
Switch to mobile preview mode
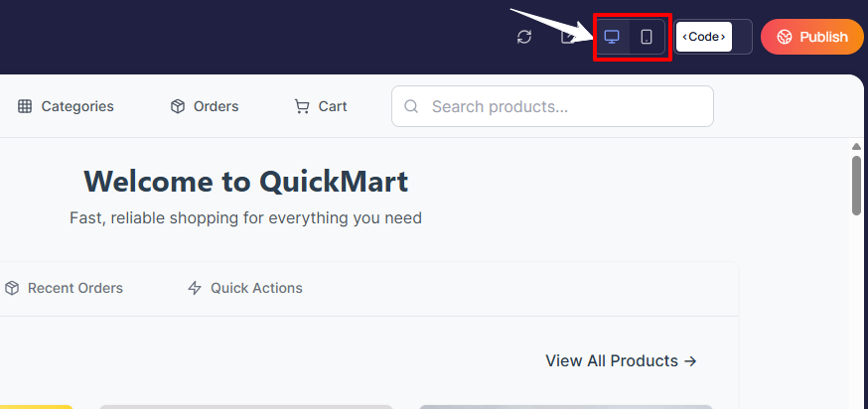point(647,37)
